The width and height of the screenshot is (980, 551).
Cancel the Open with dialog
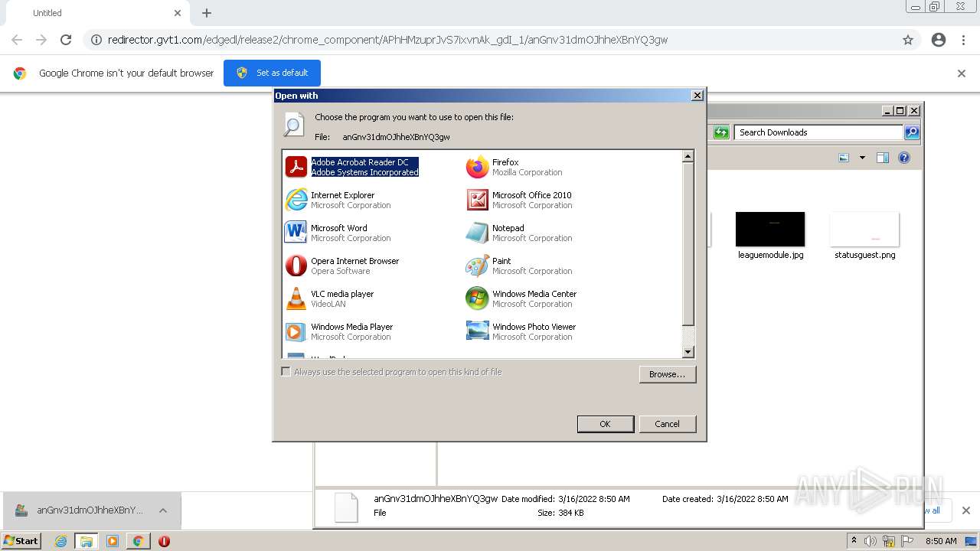click(x=667, y=424)
